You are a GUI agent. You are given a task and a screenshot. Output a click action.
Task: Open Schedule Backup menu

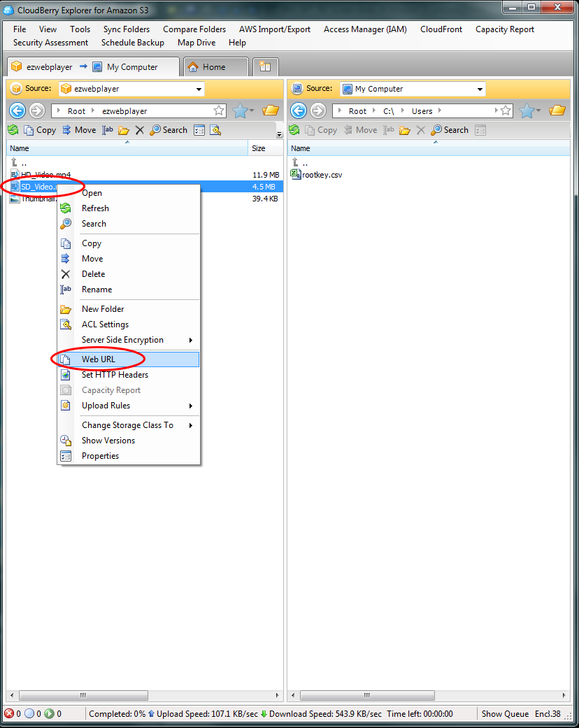pyautogui.click(x=133, y=43)
